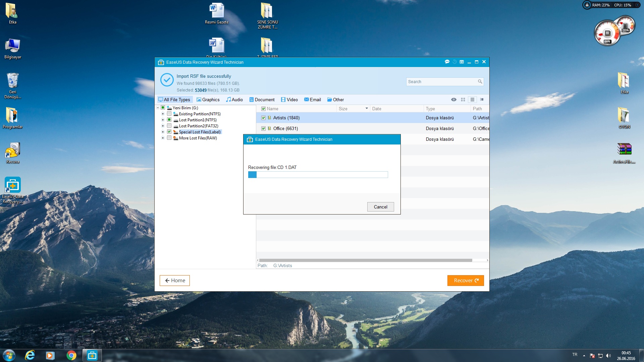This screenshot has width=644, height=362.
Task: Show the side preview pane view
Action: point(482,100)
